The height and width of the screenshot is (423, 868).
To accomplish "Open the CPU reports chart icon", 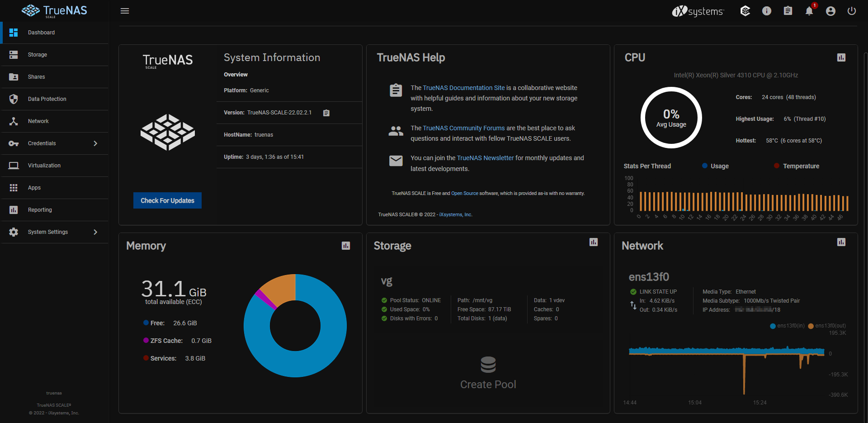I will click(x=841, y=57).
